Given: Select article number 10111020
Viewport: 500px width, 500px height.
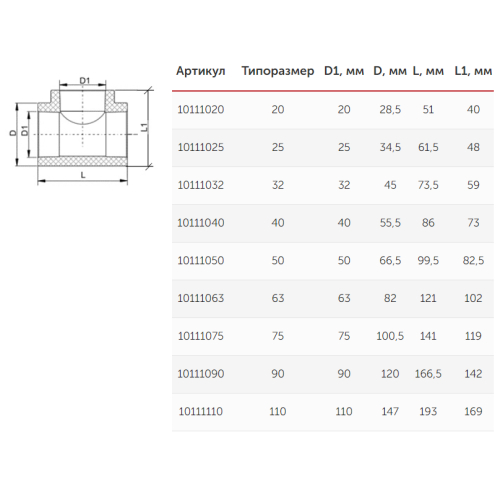Looking at the screenshot, I should pyautogui.click(x=201, y=110).
